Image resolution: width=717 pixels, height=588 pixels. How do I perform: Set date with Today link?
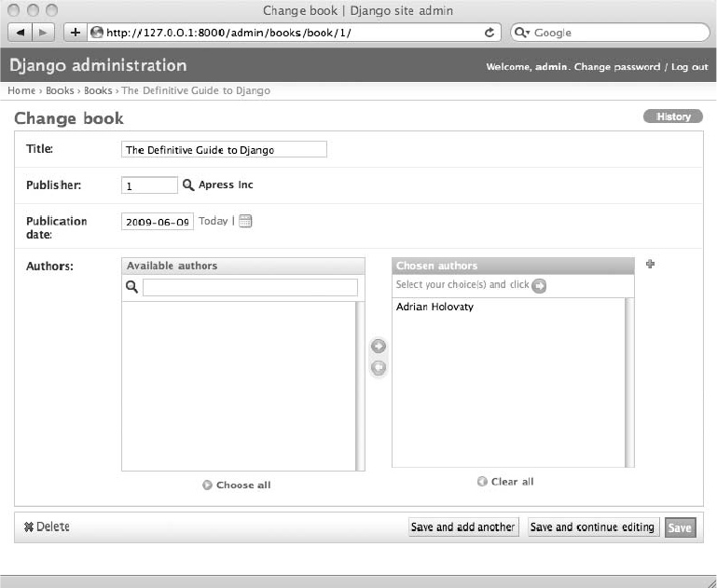point(214,221)
